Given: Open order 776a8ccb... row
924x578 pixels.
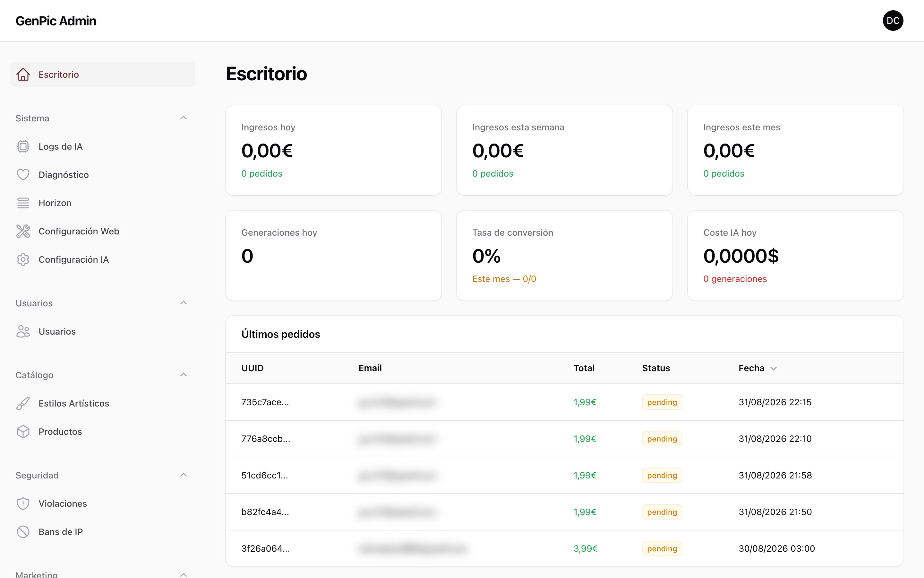Looking at the screenshot, I should [564, 439].
